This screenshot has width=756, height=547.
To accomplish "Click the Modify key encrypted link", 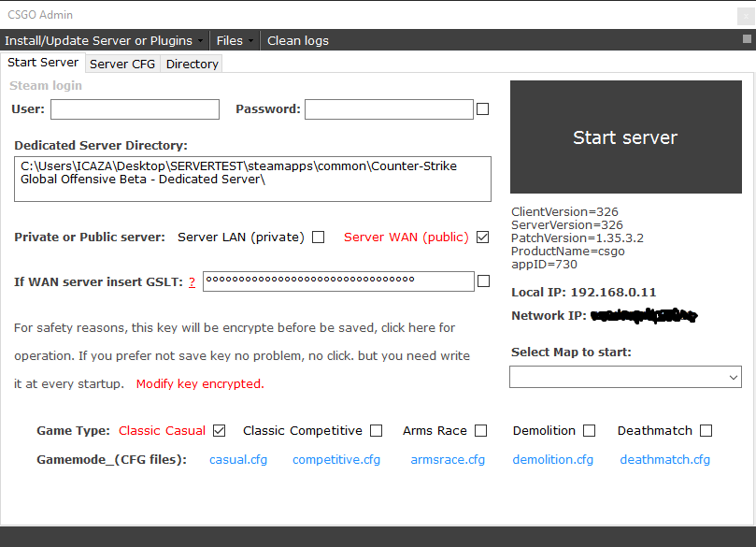I will [x=200, y=384].
